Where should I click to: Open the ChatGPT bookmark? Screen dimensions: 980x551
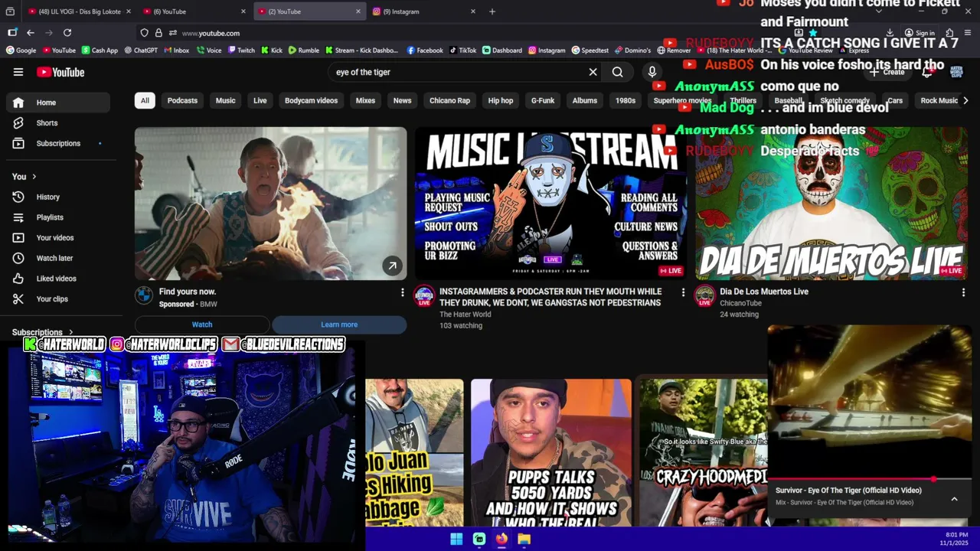140,51
